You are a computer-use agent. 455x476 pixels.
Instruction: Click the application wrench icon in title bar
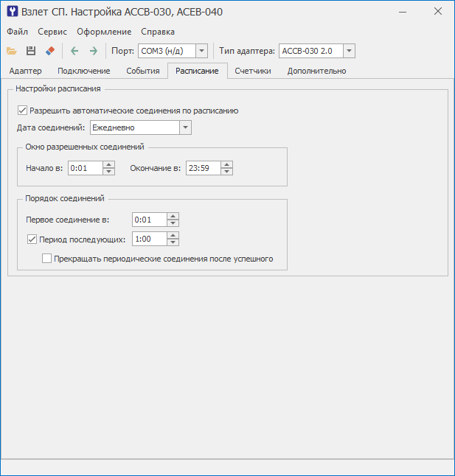(x=13, y=12)
